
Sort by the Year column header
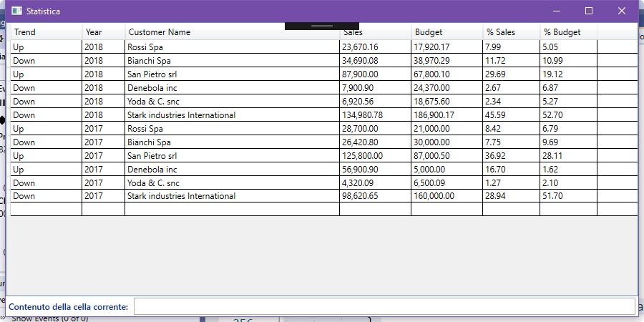[103, 32]
